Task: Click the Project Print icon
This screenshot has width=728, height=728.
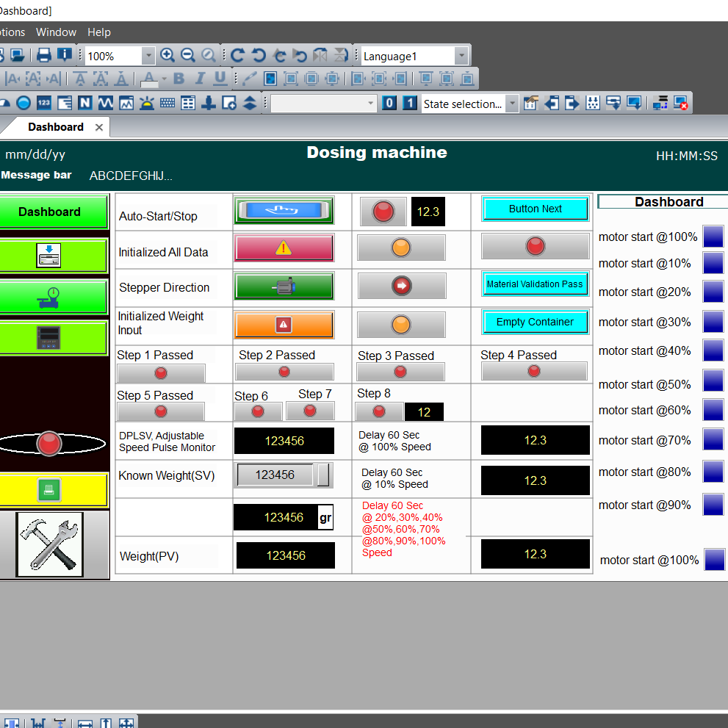Action: click(x=44, y=55)
